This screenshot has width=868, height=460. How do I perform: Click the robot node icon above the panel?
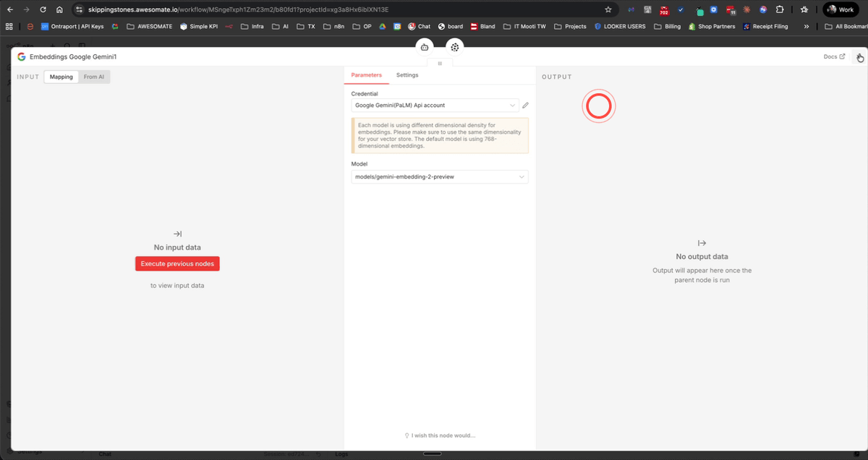coord(425,47)
